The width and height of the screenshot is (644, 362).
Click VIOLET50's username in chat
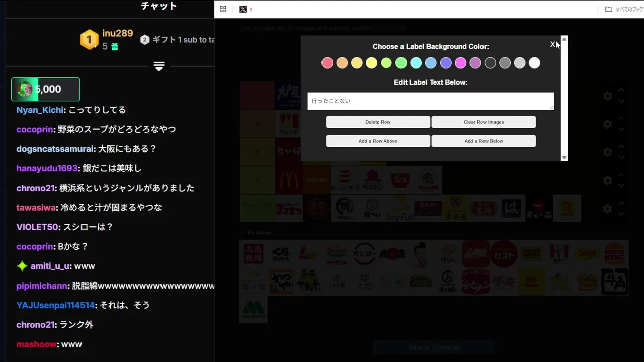(x=37, y=227)
